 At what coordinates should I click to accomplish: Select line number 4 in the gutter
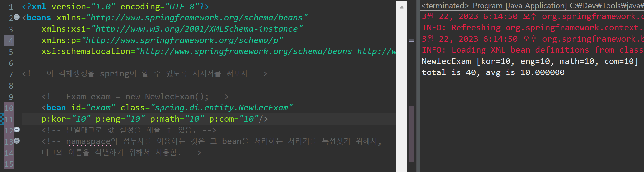tap(11, 41)
